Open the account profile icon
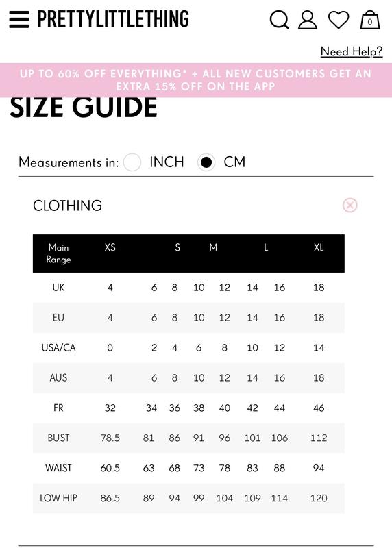Screen dimensions: 392x548 tap(308, 20)
